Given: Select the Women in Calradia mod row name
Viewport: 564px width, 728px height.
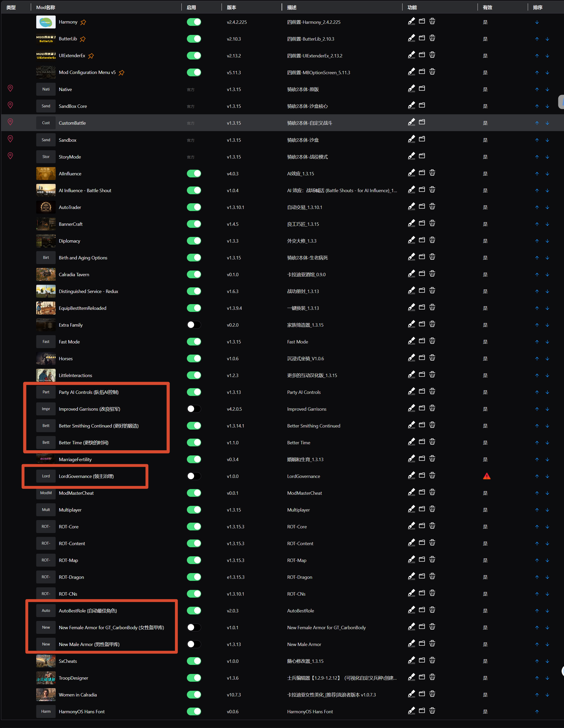Looking at the screenshot, I should [x=78, y=695].
